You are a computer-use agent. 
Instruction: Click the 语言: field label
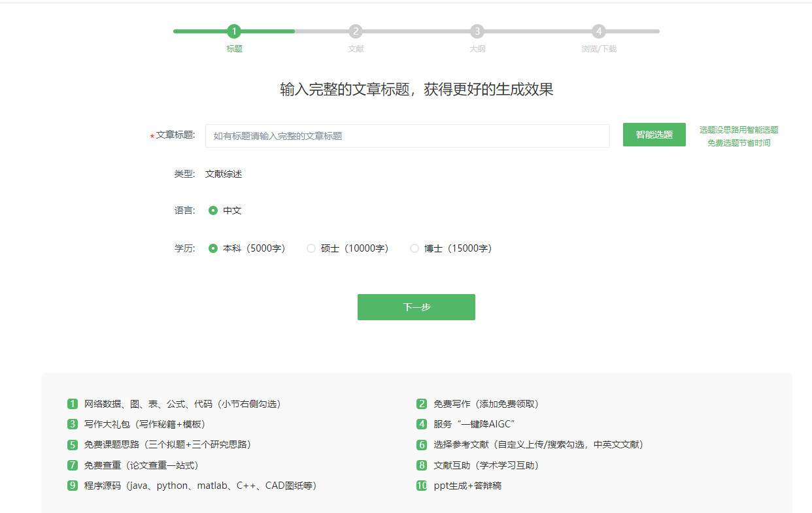point(184,210)
